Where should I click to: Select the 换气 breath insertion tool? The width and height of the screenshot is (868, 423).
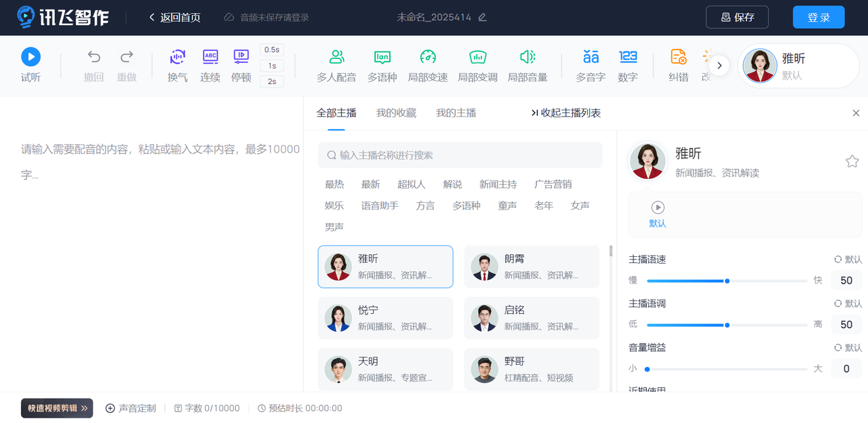tap(177, 65)
